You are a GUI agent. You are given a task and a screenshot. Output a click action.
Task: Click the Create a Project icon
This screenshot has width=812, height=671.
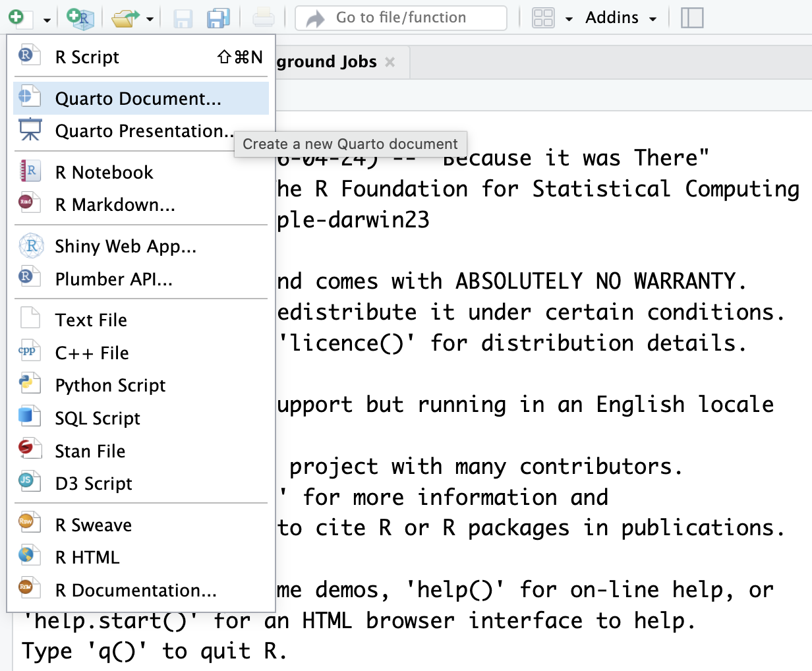[x=80, y=18]
